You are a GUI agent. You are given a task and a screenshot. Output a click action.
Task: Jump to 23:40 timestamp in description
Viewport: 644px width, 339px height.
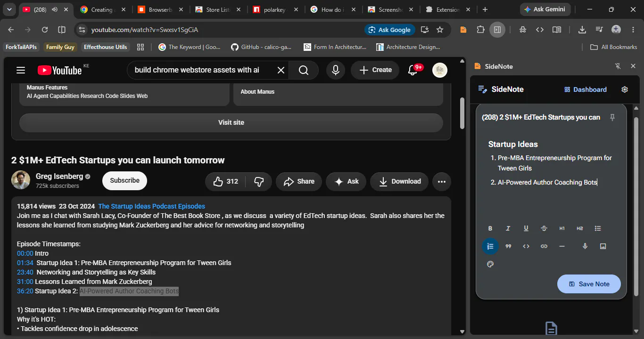click(25, 272)
